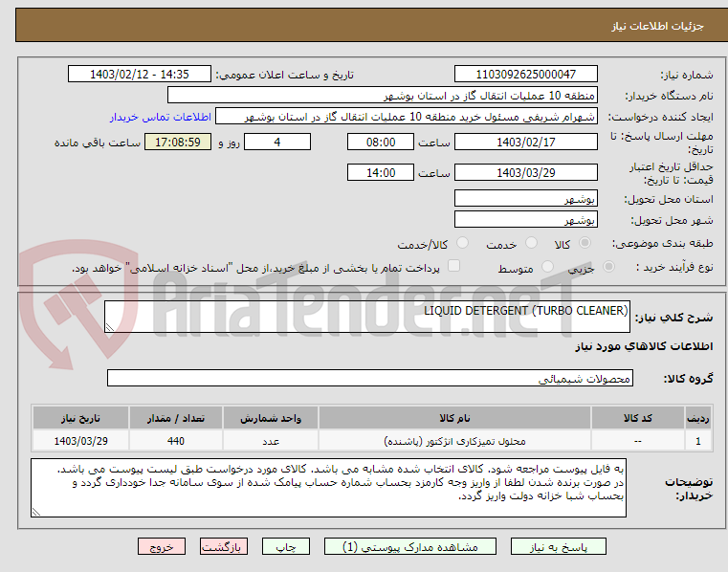Click the LIQUID DETERGENT (TURBO CLEANER) description box

[367, 317]
